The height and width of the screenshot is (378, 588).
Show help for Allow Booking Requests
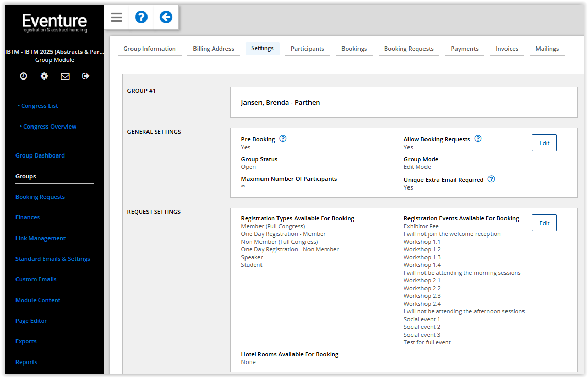478,139
